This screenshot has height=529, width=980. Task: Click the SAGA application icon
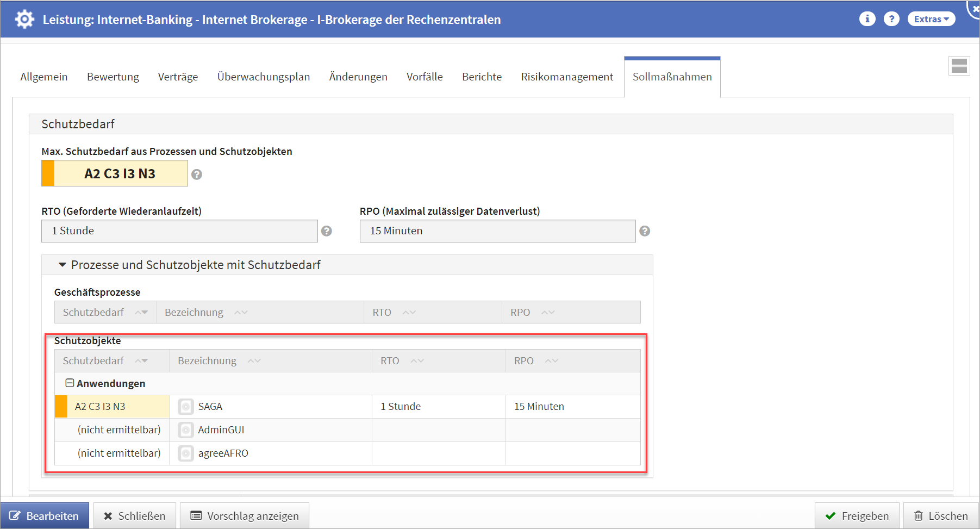coord(186,407)
